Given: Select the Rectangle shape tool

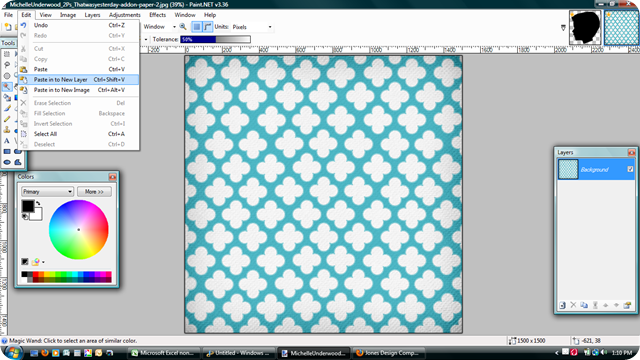Looking at the screenshot, I should (7, 151).
